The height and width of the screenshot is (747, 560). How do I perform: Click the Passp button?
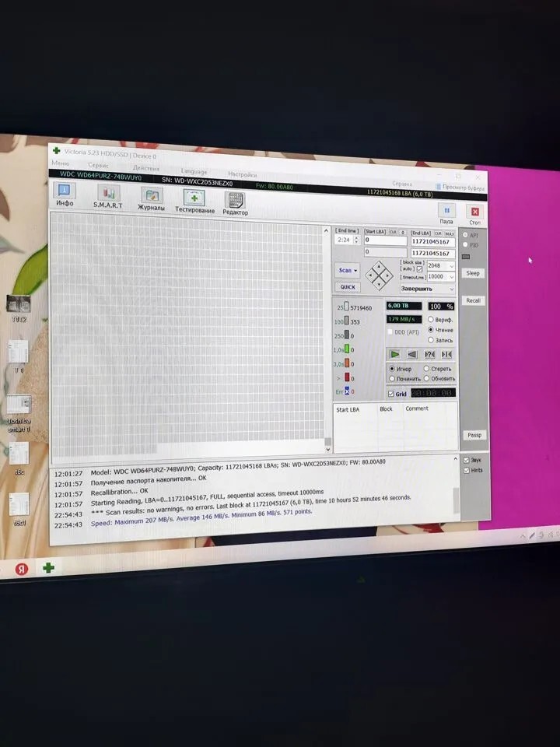[x=474, y=435]
